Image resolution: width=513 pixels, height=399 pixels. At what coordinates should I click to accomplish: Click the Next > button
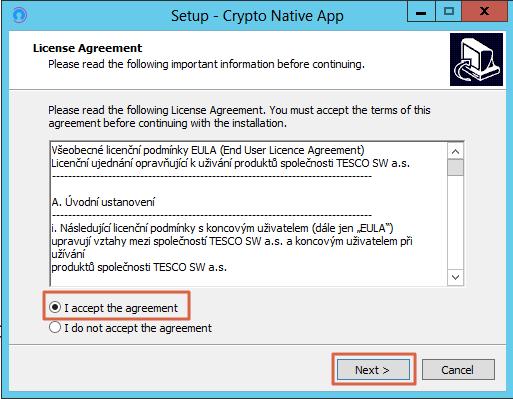pos(373,370)
